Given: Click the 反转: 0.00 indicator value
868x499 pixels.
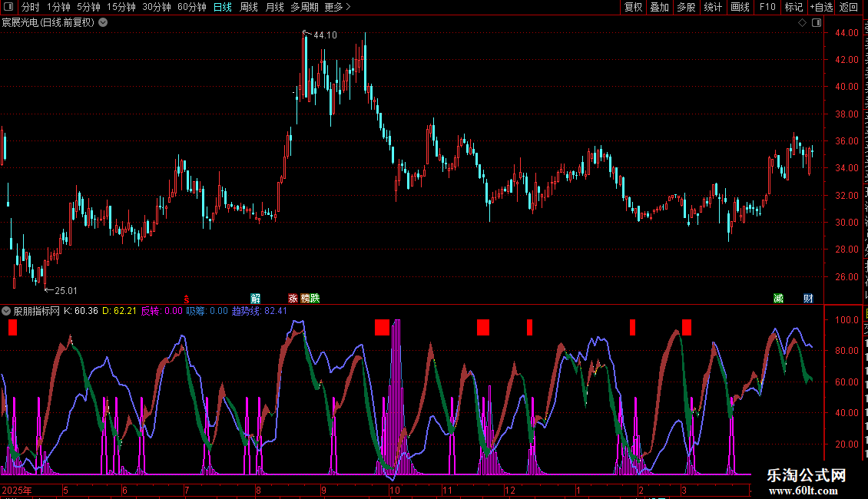Looking at the screenshot, I should tap(161, 311).
